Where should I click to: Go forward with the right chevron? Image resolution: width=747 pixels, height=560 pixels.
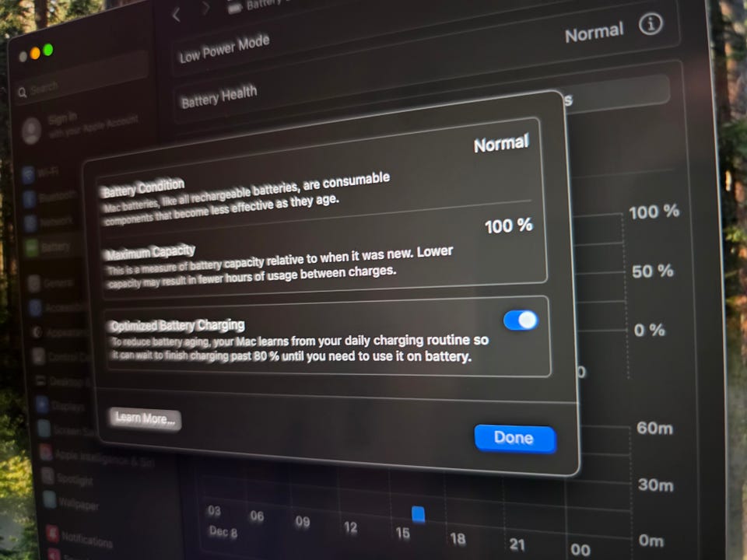pyautogui.click(x=206, y=8)
